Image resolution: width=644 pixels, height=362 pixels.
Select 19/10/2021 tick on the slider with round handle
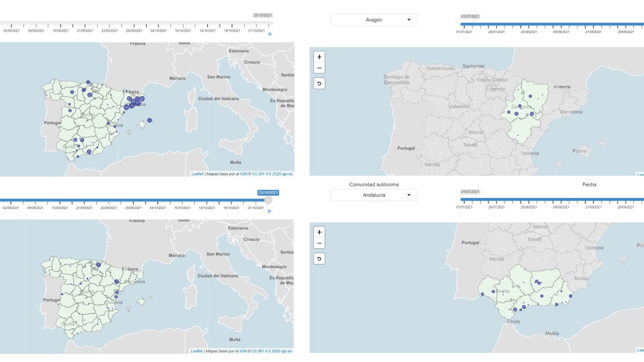pos(232,207)
